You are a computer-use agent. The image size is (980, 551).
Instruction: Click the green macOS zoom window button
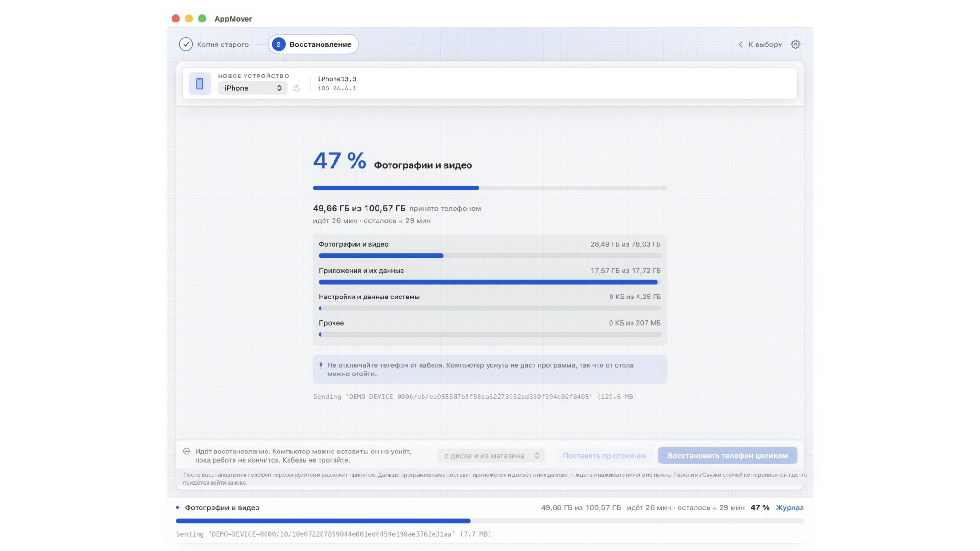point(202,18)
